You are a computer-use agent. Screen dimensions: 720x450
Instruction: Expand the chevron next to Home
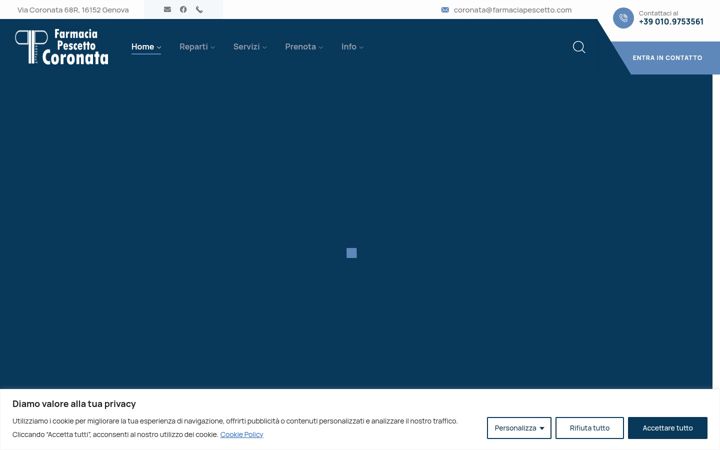(x=159, y=47)
